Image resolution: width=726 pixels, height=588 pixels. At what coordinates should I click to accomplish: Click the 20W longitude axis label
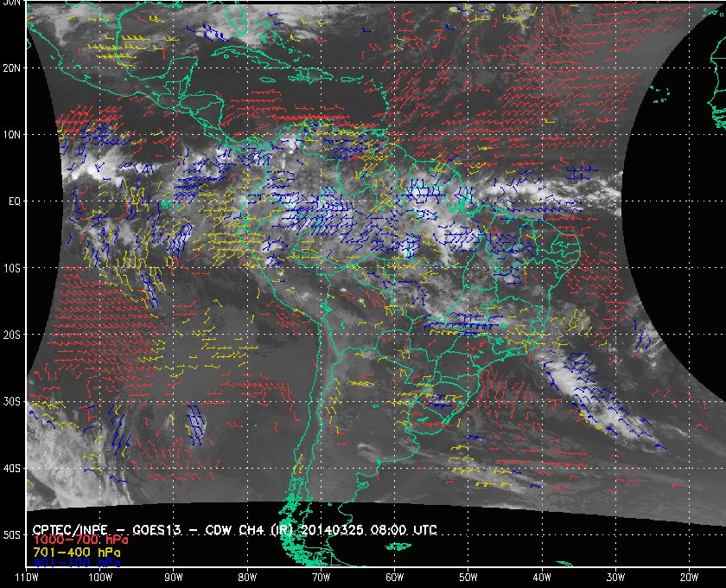point(689,578)
